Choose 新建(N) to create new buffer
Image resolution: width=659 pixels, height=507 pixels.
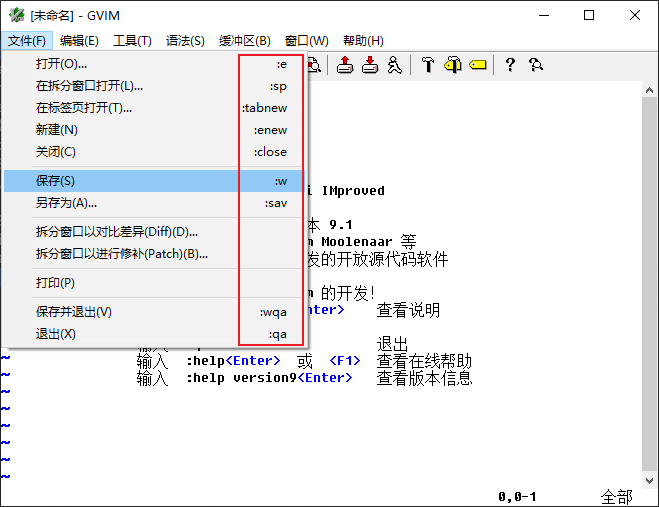click(153, 129)
